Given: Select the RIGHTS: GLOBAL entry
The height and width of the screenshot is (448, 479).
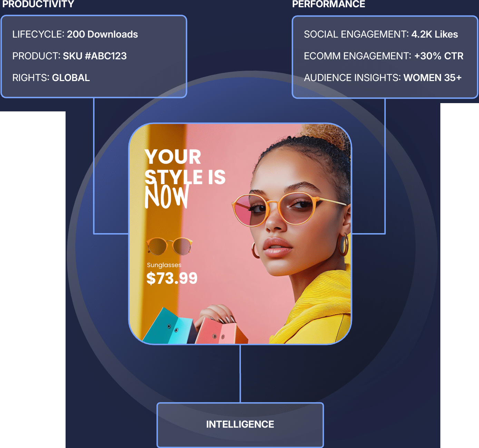Looking at the screenshot, I should (51, 78).
